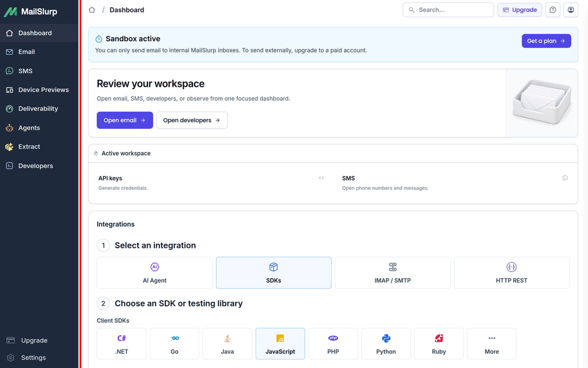
Task: Click the Review your workspace heading
Action: 150,84
